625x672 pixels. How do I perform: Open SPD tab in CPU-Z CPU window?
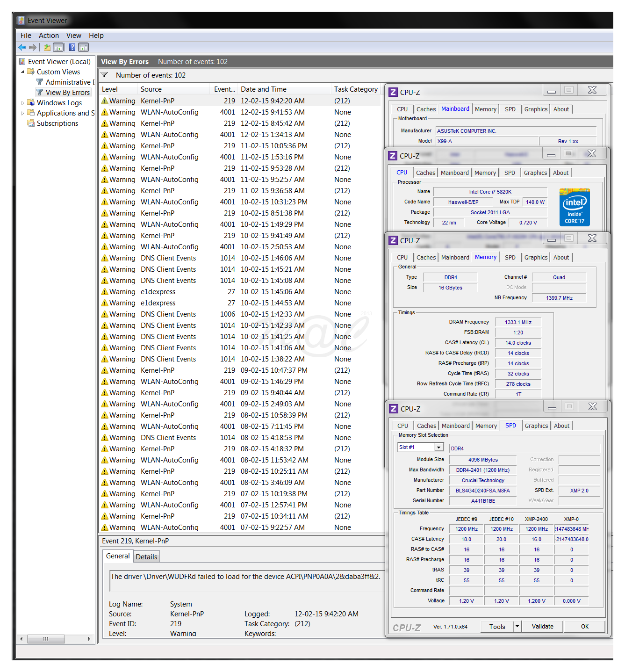(510, 173)
